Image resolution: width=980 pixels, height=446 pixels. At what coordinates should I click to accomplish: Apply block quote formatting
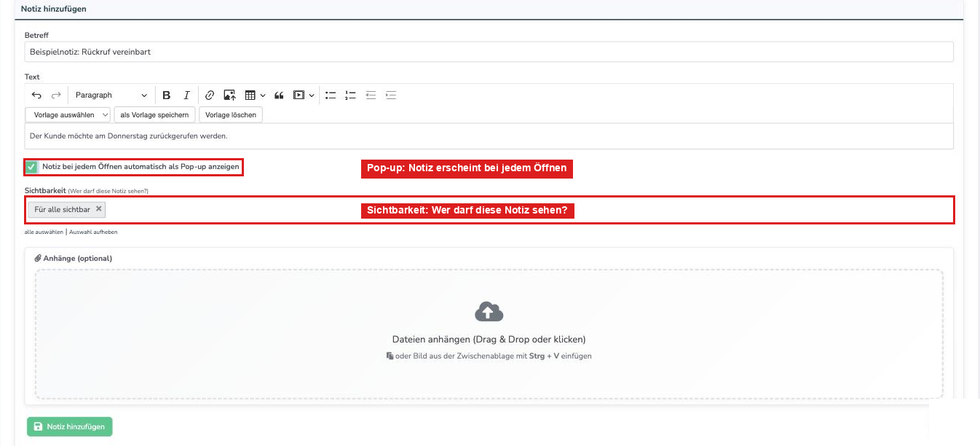coord(279,95)
